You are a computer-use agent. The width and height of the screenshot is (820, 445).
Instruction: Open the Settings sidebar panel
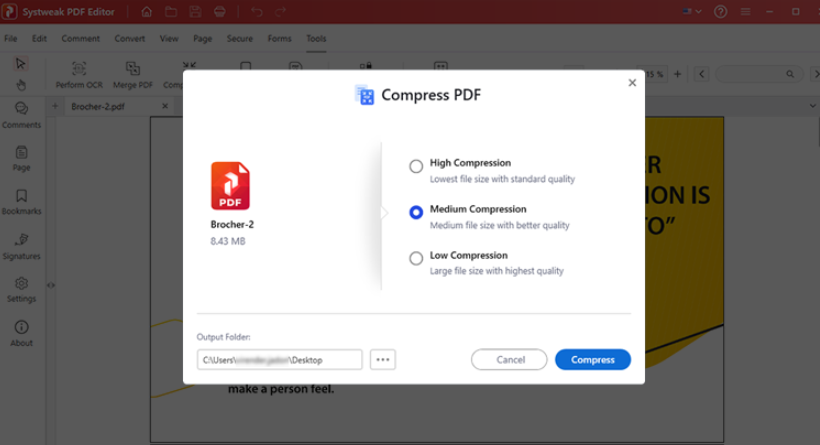click(x=21, y=290)
